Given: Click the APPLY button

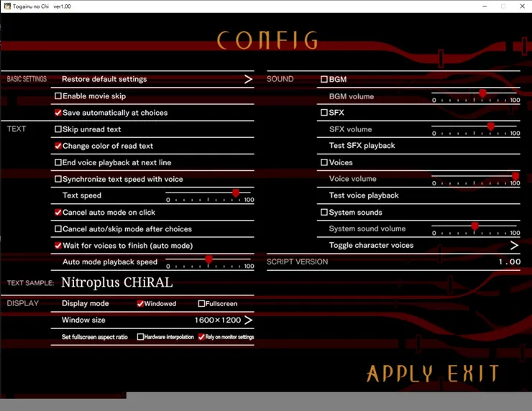Looking at the screenshot, I should 400,374.
